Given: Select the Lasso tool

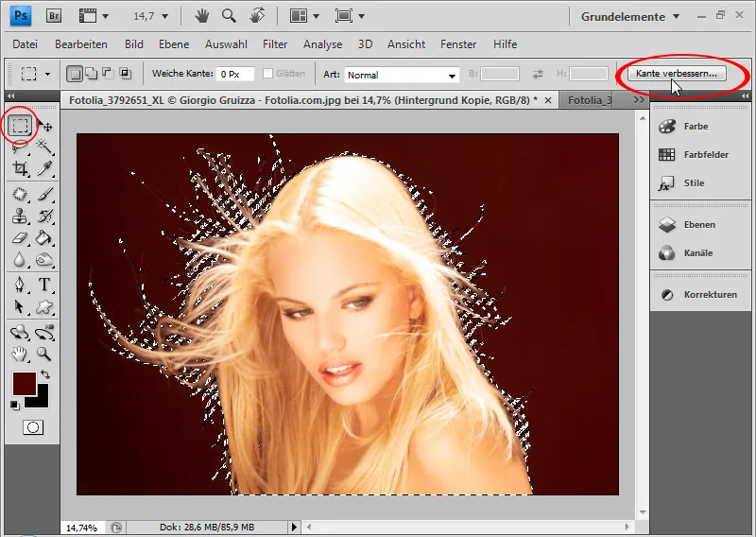Looking at the screenshot, I should (x=19, y=147).
